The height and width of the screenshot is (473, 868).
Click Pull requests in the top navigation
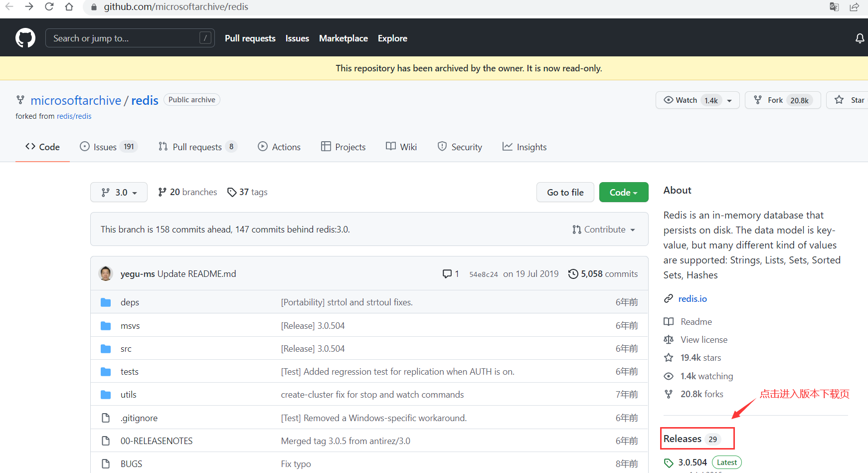[x=250, y=38]
